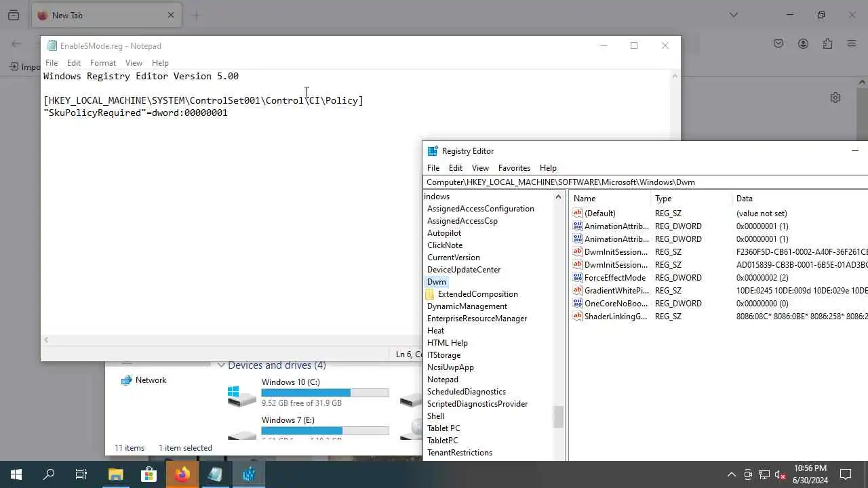
Task: Click the OneCoreNoBoo... DWORD icon
Action: point(578,304)
